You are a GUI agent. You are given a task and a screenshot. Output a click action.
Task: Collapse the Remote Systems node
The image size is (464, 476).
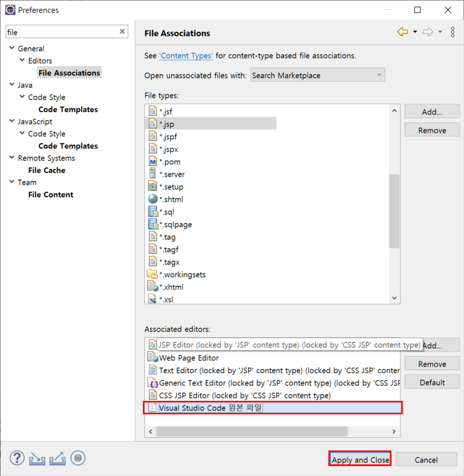pyautogui.click(x=12, y=157)
